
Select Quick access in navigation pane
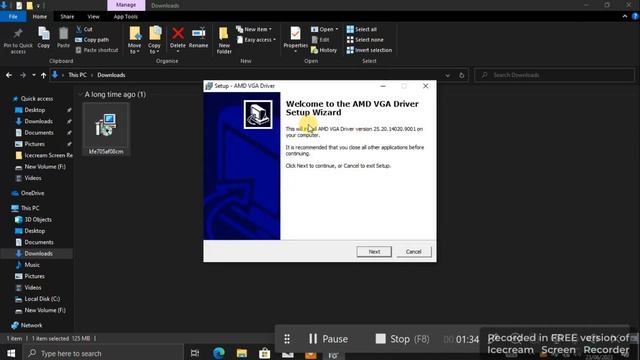coord(37,98)
